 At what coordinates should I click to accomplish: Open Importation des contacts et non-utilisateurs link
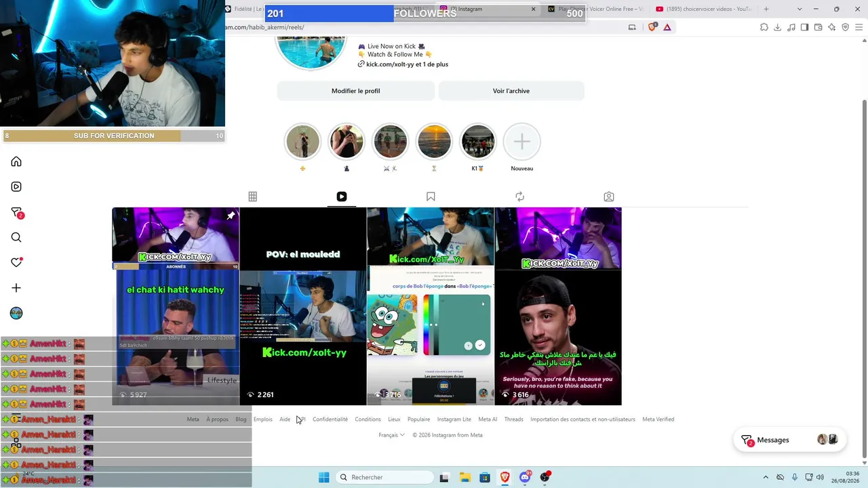[583, 420]
